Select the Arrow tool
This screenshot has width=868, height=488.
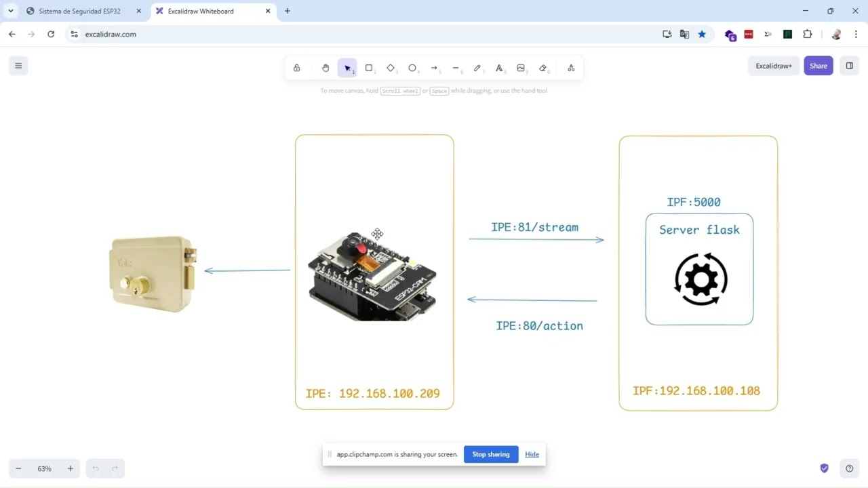[434, 68]
